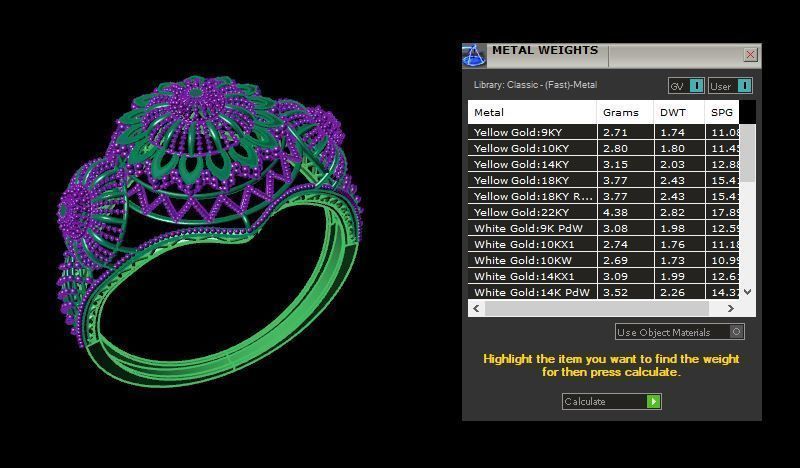Click the 2.82 DWT value

[x=672, y=212]
